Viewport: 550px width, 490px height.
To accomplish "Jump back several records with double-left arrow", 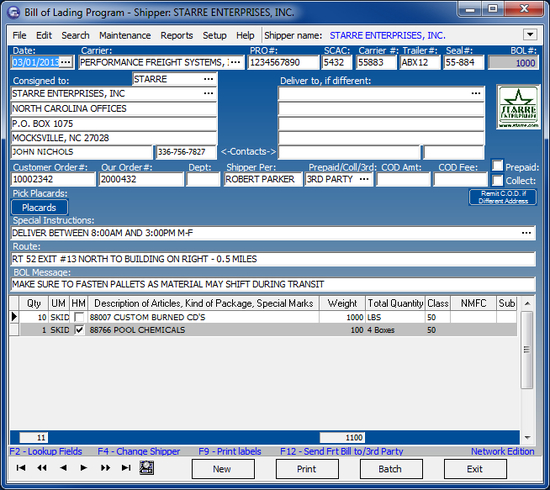I will point(42,468).
